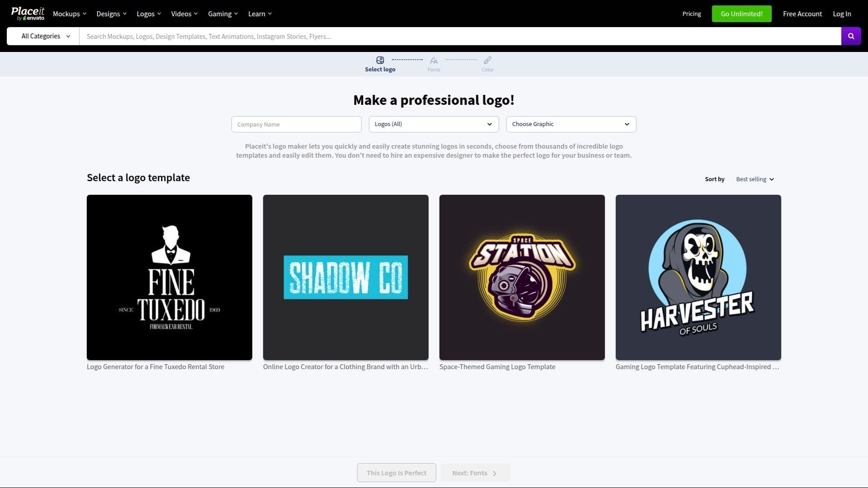Open the Logos (All) dropdown
The width and height of the screenshot is (868, 488).
(434, 124)
